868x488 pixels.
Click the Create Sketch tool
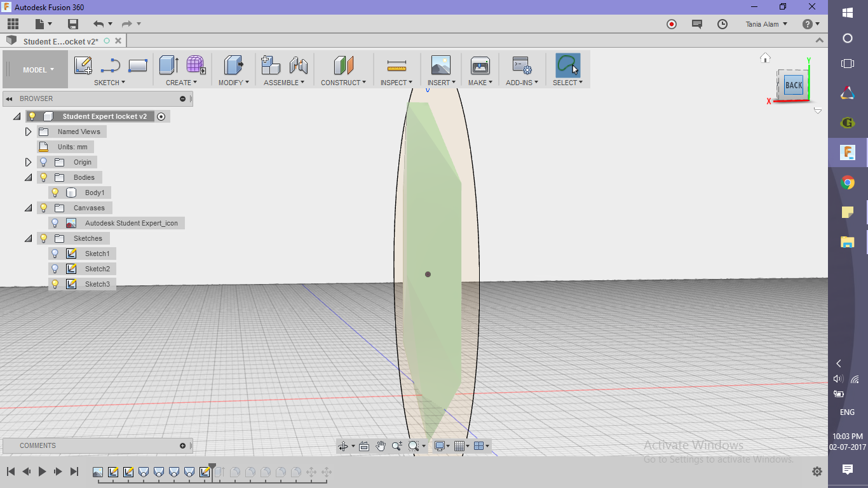83,65
